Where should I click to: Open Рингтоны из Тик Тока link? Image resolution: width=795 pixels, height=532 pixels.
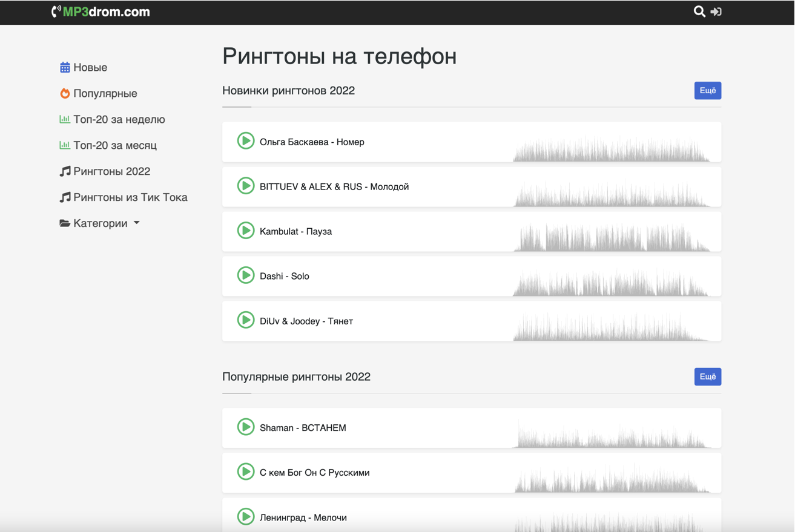pos(130,197)
